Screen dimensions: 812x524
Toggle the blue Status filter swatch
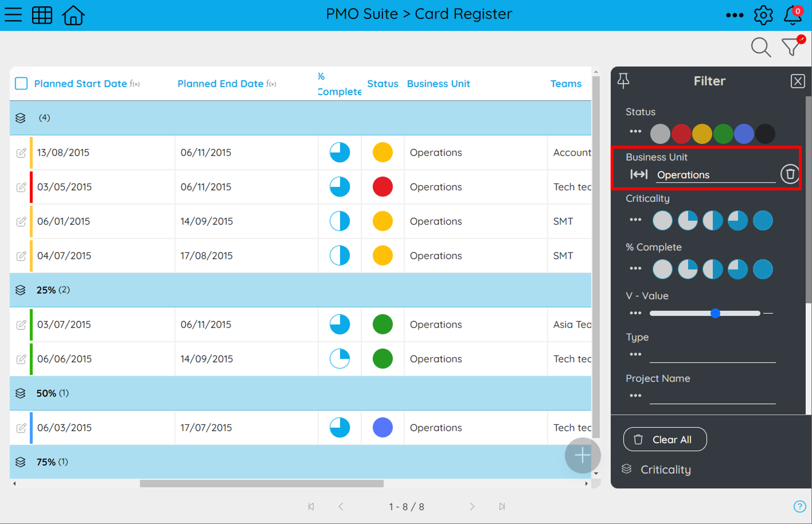[x=744, y=134]
